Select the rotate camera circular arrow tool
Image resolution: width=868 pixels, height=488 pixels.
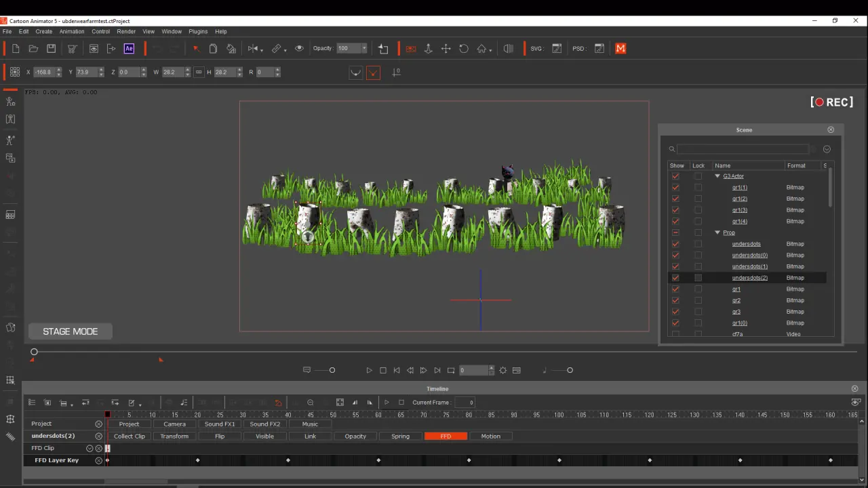pyautogui.click(x=464, y=49)
